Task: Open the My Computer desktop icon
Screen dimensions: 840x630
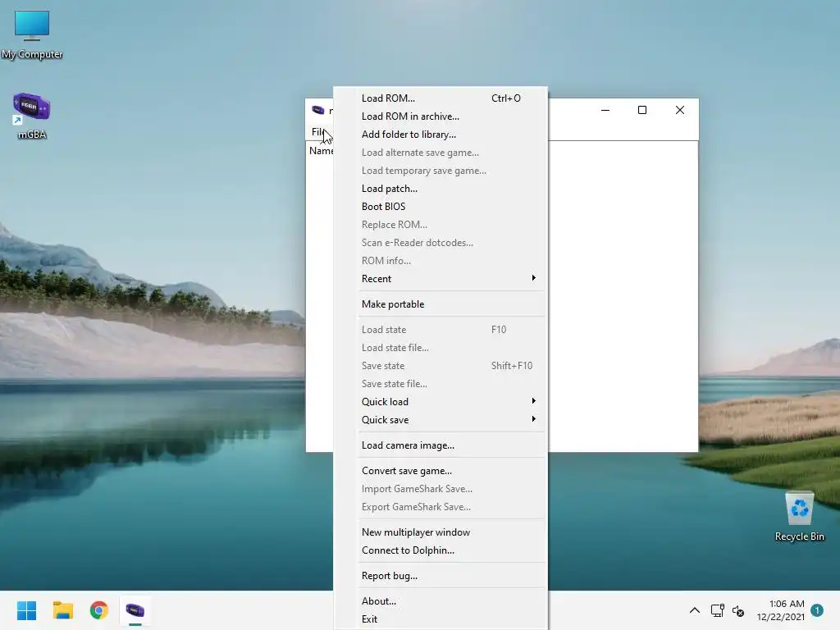Action: tap(32, 33)
